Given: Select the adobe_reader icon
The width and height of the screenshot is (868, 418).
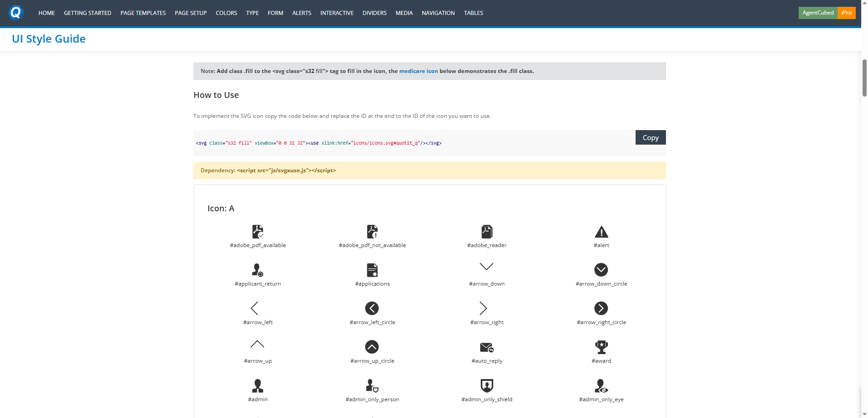Looking at the screenshot, I should (x=487, y=232).
